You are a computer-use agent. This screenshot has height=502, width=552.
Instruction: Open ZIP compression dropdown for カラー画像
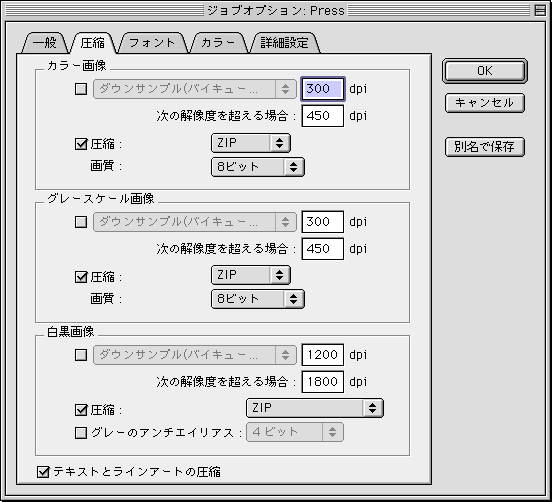[x=251, y=143]
